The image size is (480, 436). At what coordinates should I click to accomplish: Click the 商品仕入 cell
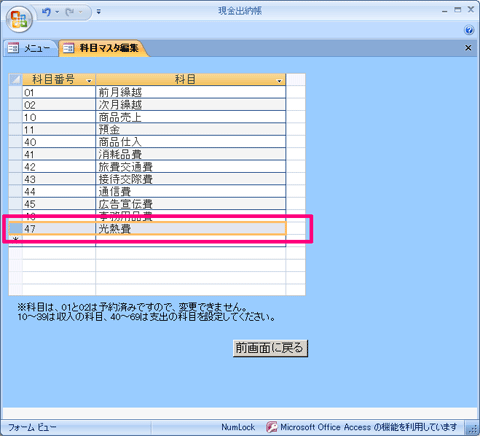pos(191,142)
